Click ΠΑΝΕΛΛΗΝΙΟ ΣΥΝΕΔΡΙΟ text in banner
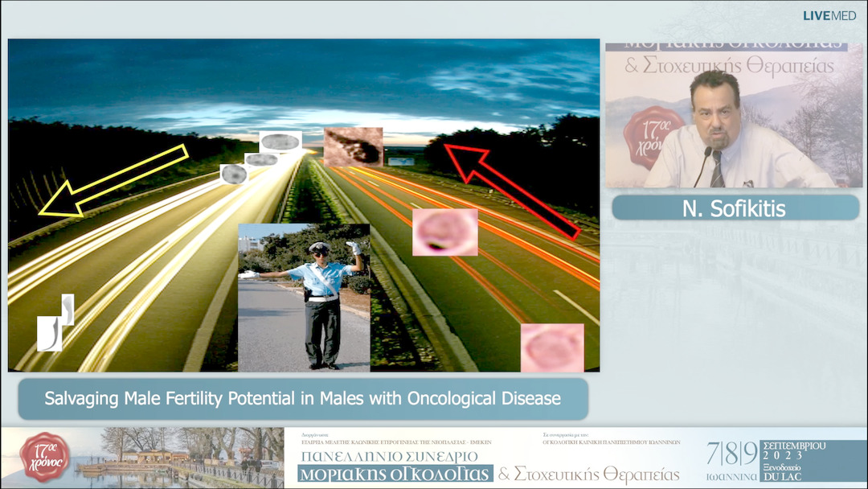This screenshot has width=868, height=489. point(389,457)
